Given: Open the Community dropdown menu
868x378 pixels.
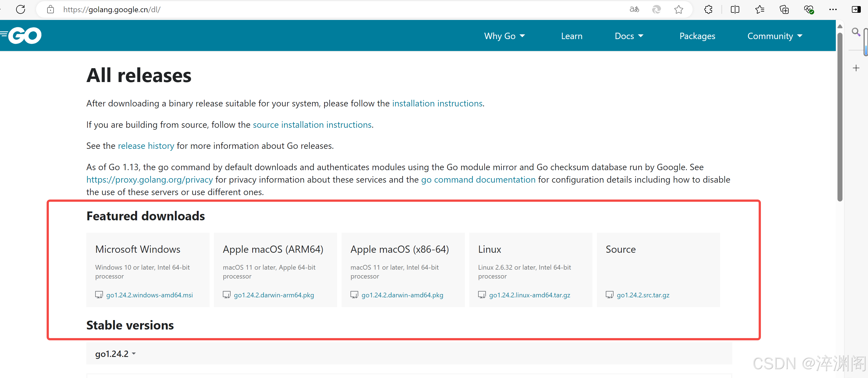Looking at the screenshot, I should coord(775,36).
